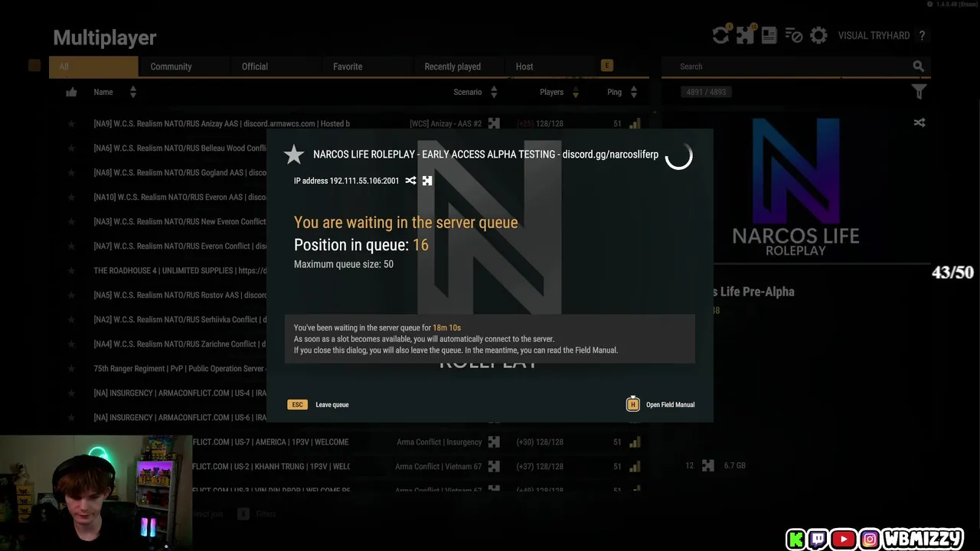Click the Kick icon in the stream overlay
980x551 pixels.
(x=796, y=540)
